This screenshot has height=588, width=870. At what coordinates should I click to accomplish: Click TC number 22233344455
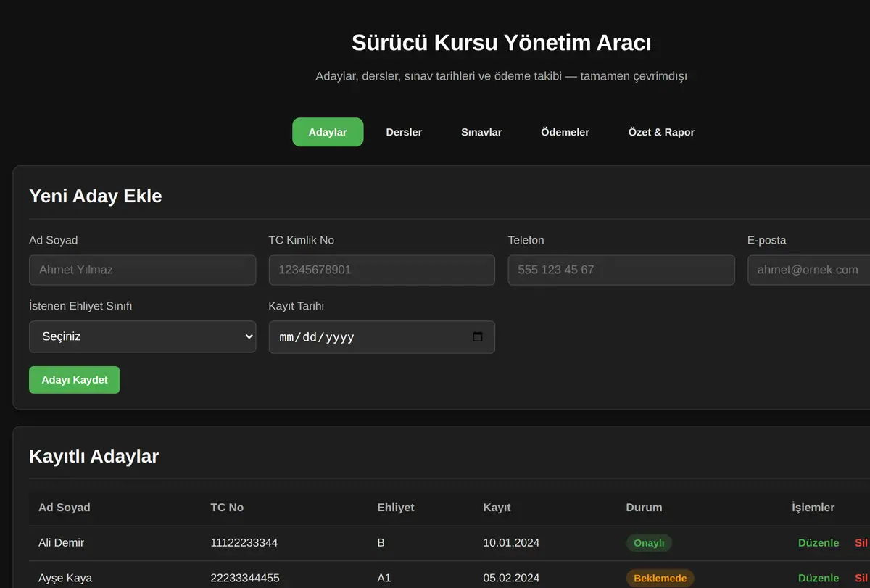[245, 578]
